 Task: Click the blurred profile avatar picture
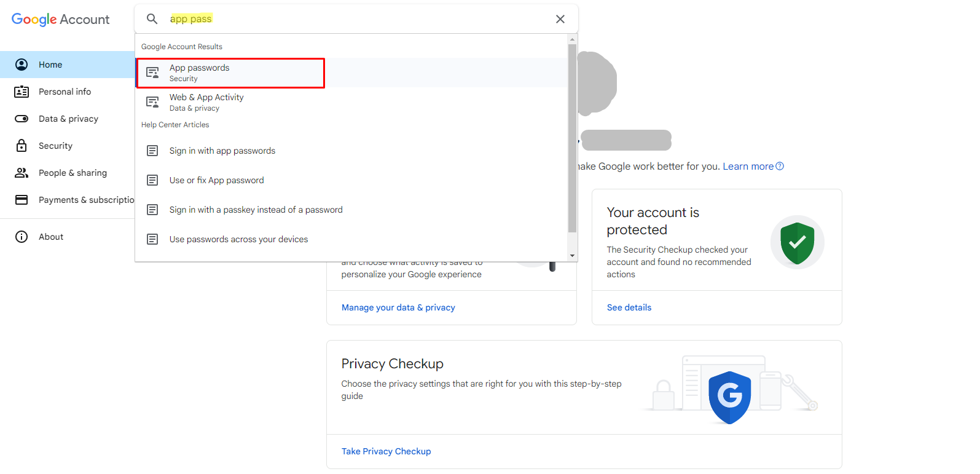click(596, 83)
